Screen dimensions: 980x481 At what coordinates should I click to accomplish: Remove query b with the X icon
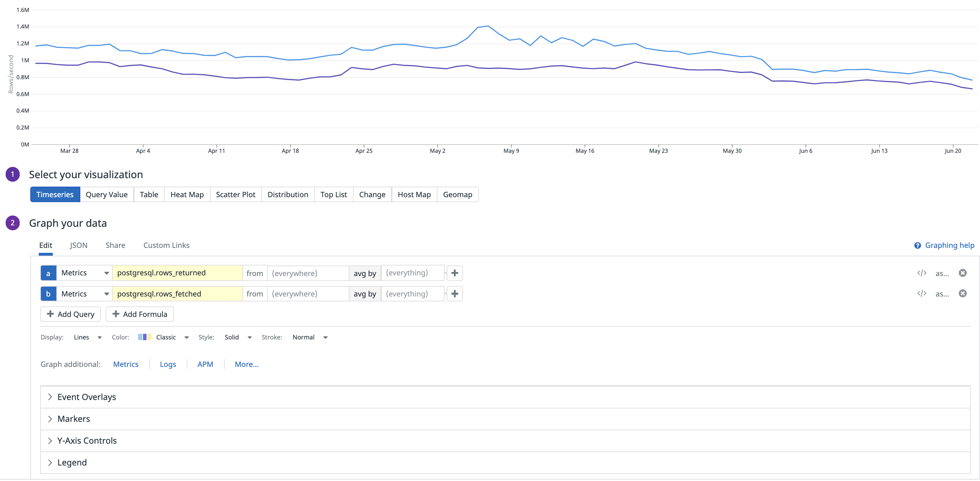click(x=962, y=294)
